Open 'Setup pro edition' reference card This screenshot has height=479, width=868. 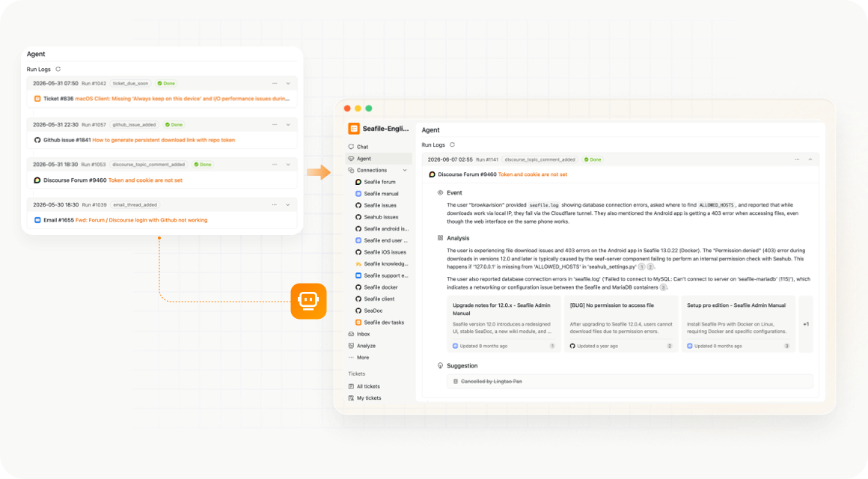pyautogui.click(x=739, y=324)
